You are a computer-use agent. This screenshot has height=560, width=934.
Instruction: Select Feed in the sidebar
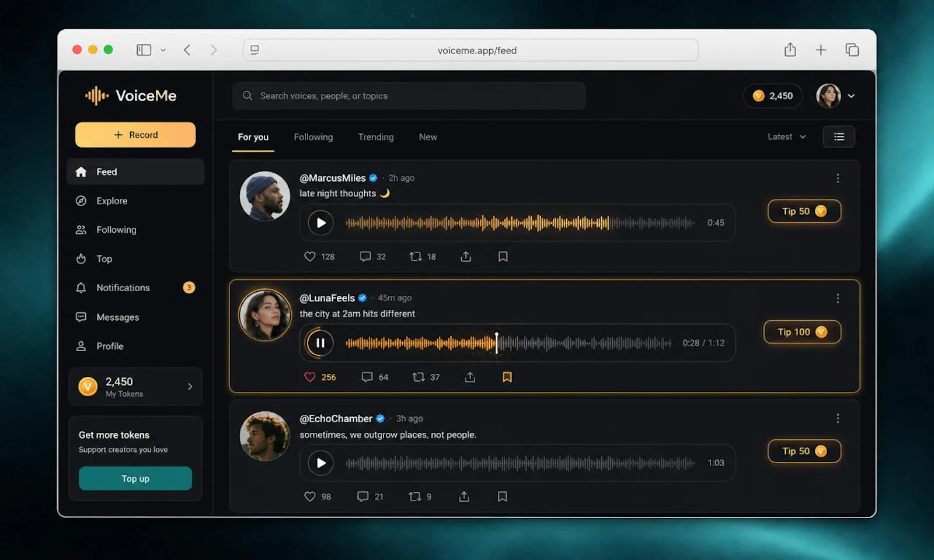click(x=135, y=171)
